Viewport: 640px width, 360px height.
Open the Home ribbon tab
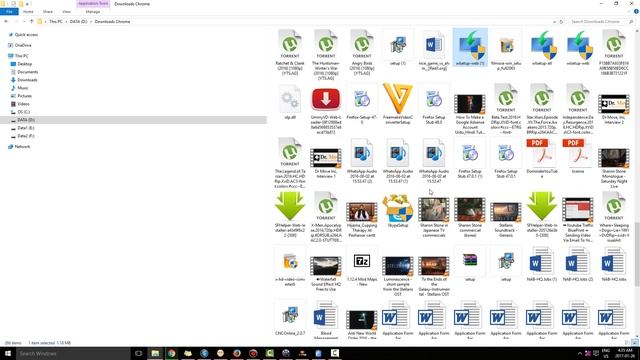(x=28, y=11)
